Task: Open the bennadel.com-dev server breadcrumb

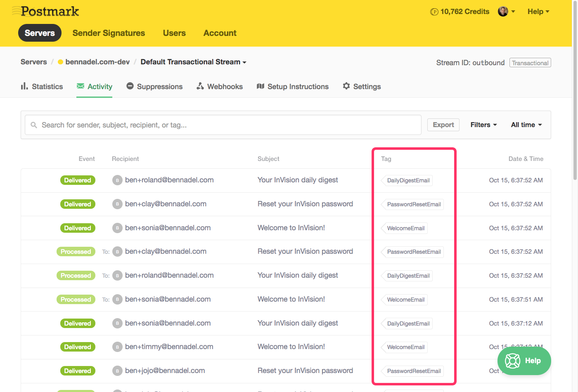Action: (97, 62)
